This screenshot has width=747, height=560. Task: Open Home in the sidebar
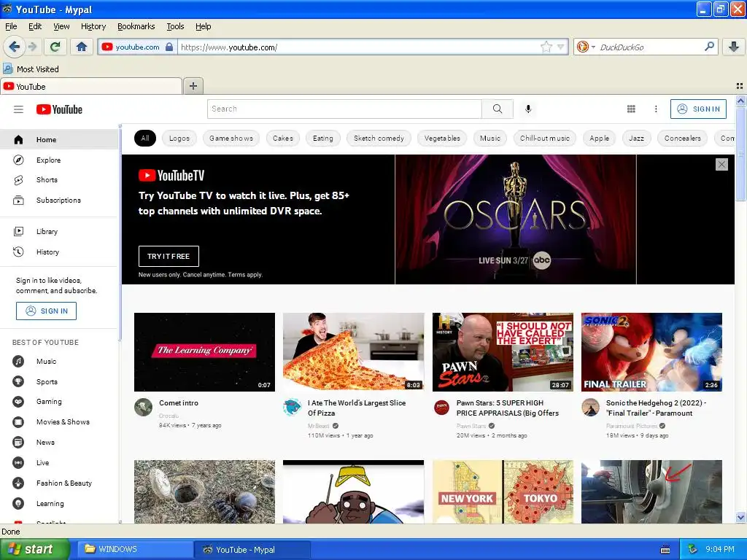click(x=59, y=139)
